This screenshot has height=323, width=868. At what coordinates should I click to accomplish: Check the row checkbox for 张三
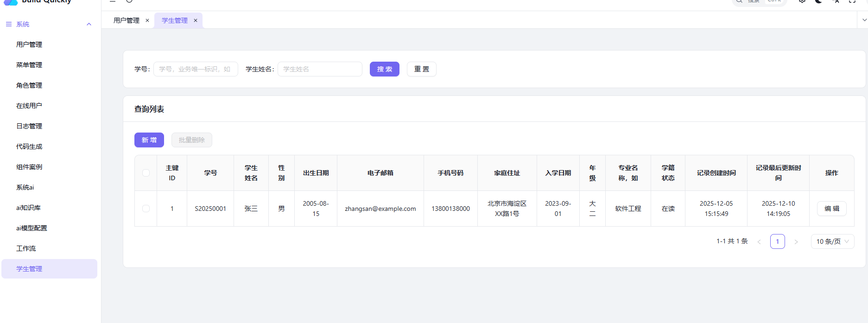click(x=146, y=209)
